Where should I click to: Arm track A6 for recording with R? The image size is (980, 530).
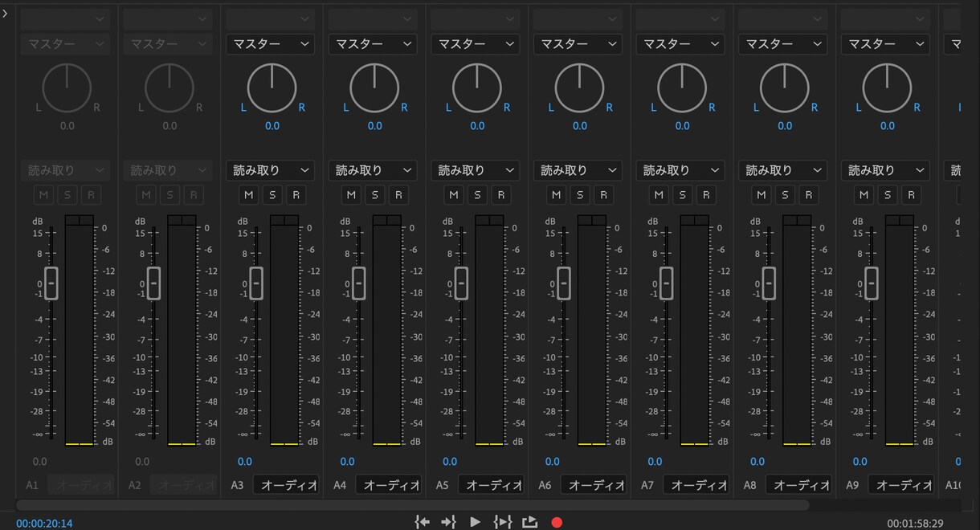tap(603, 194)
